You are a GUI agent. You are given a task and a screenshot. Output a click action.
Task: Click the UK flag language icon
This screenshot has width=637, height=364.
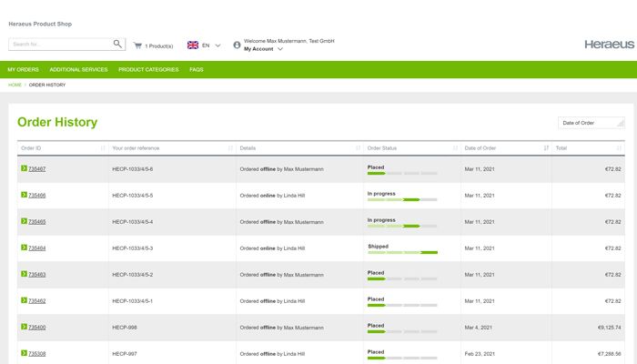click(193, 45)
